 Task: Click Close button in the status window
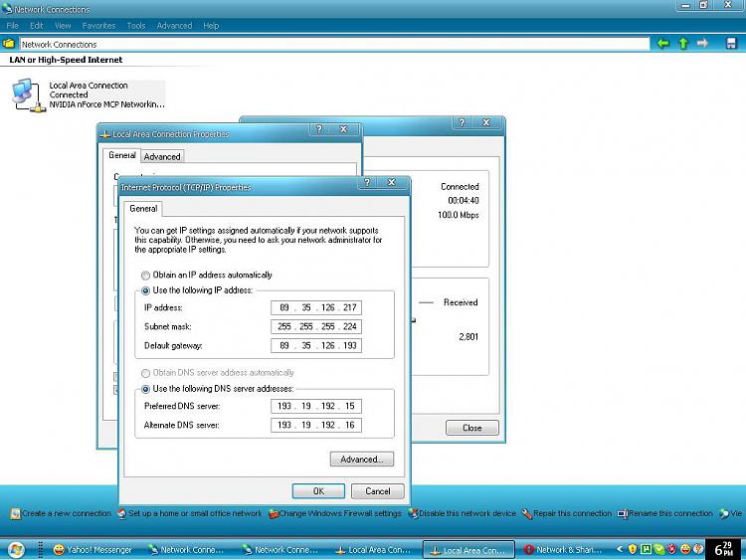point(471,428)
